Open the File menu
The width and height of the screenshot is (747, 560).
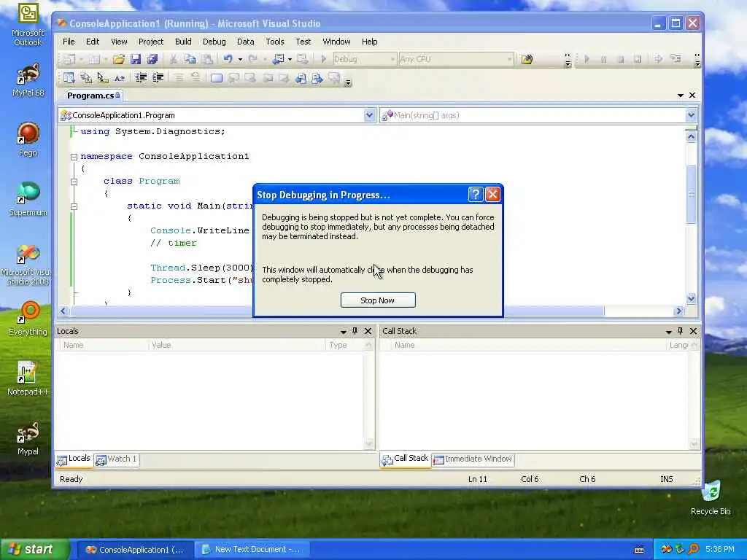pyautogui.click(x=69, y=42)
